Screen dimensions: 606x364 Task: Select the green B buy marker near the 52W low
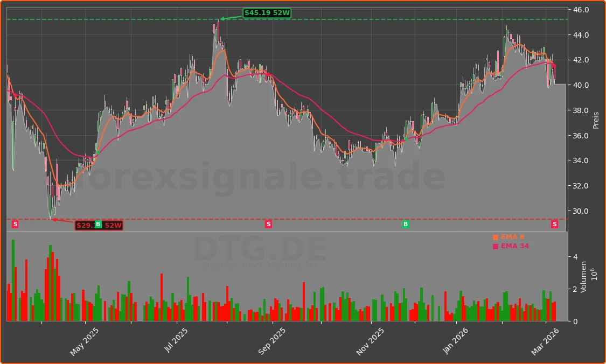click(x=99, y=225)
